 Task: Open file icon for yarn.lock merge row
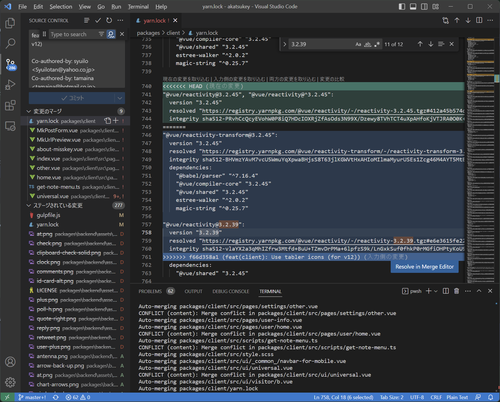(107, 121)
